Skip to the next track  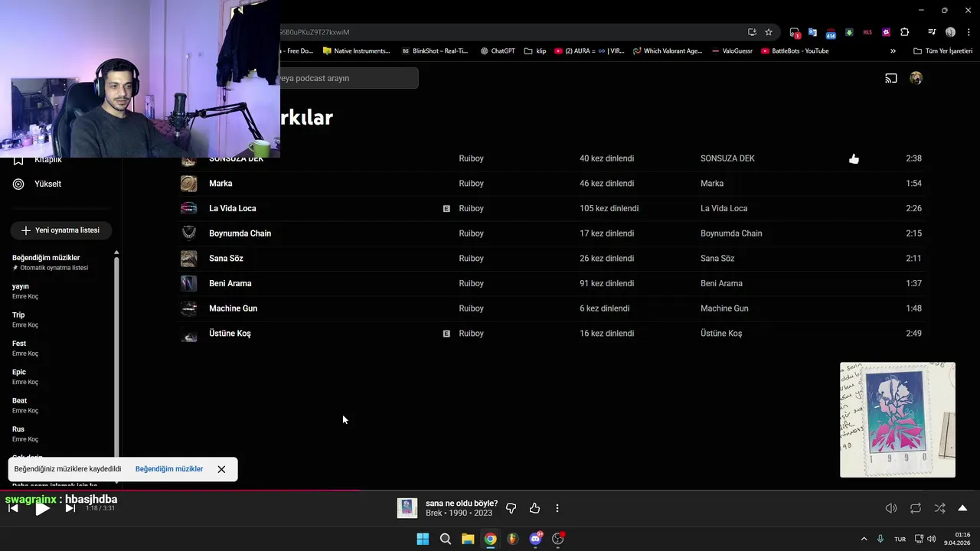point(70,508)
